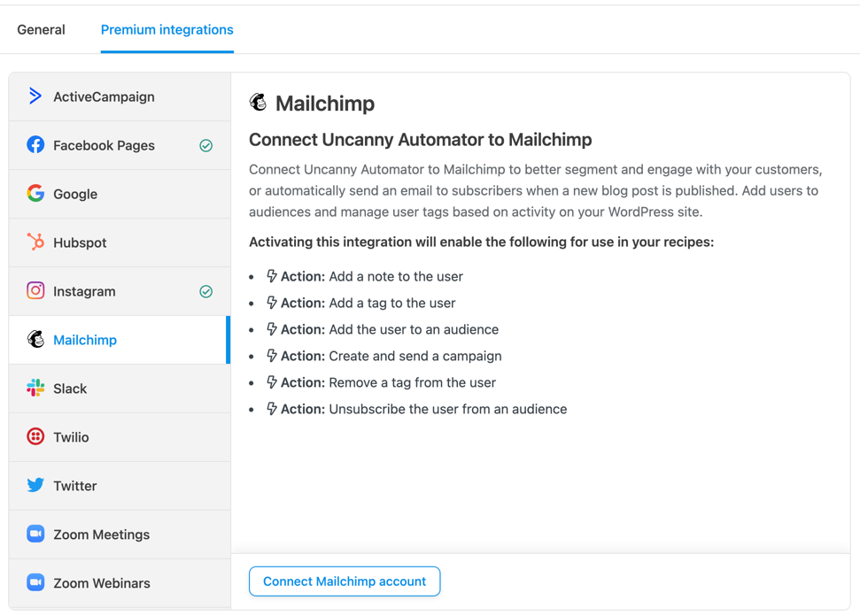Click the Zoom Meetings camera icon
The width and height of the screenshot is (860, 616).
point(35,534)
